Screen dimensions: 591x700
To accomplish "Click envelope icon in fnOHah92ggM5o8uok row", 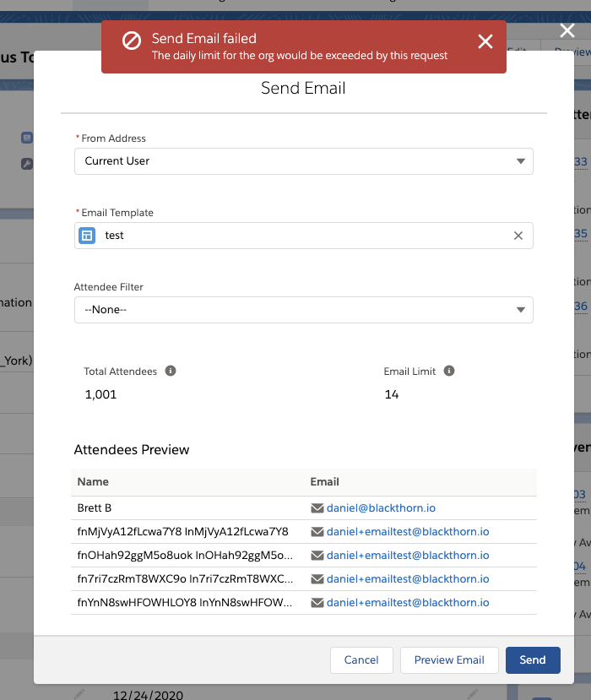I will point(317,556).
